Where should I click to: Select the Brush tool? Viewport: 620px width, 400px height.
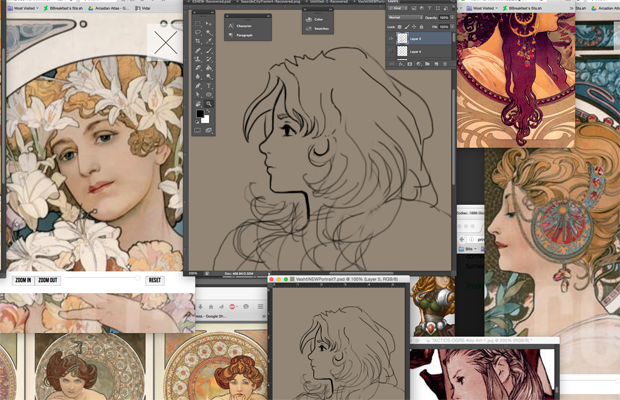209,51
